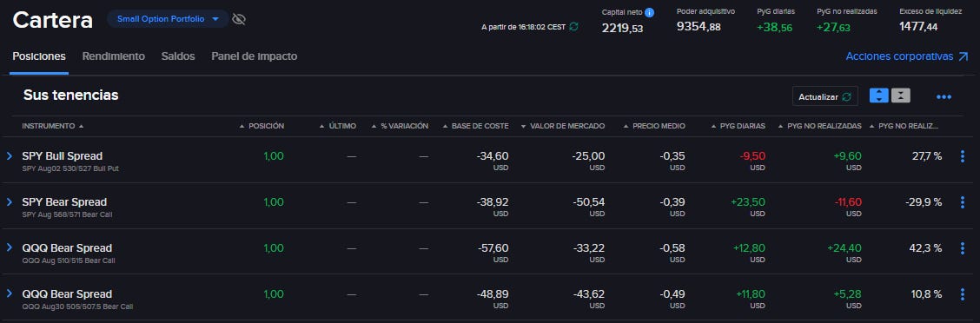Sort by % VARIACIÓN column
980x323 pixels.
(400, 126)
